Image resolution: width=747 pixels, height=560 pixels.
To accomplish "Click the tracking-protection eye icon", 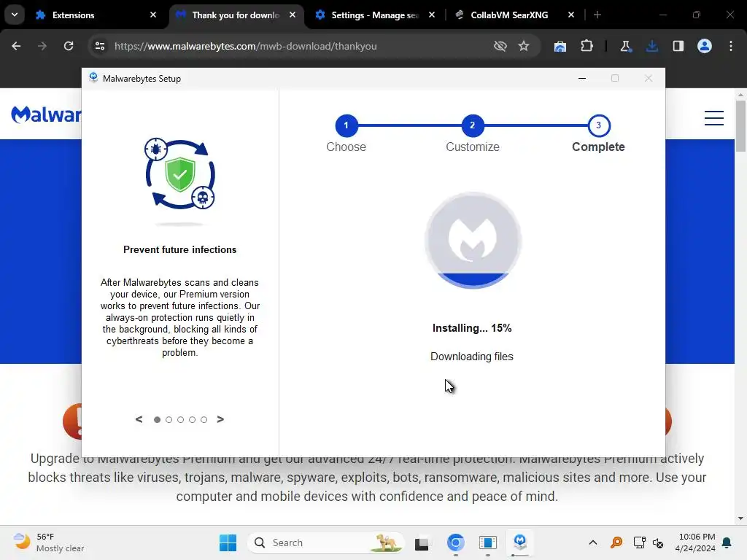I will 500,46.
